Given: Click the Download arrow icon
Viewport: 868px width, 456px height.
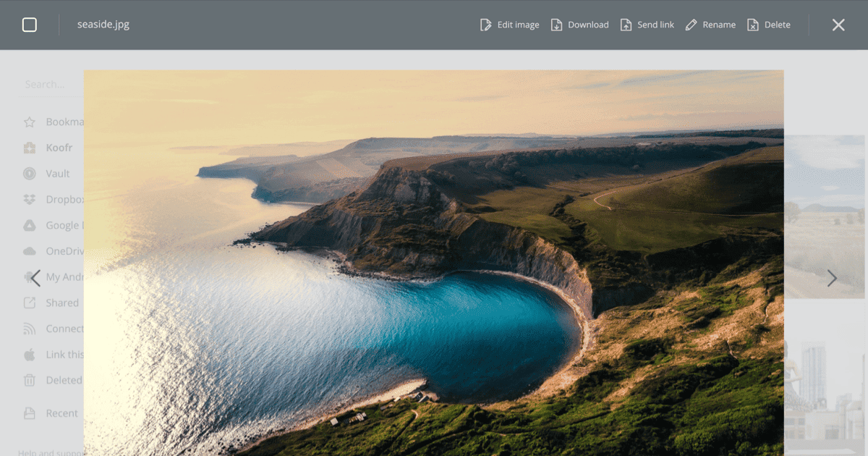Looking at the screenshot, I should [x=556, y=25].
